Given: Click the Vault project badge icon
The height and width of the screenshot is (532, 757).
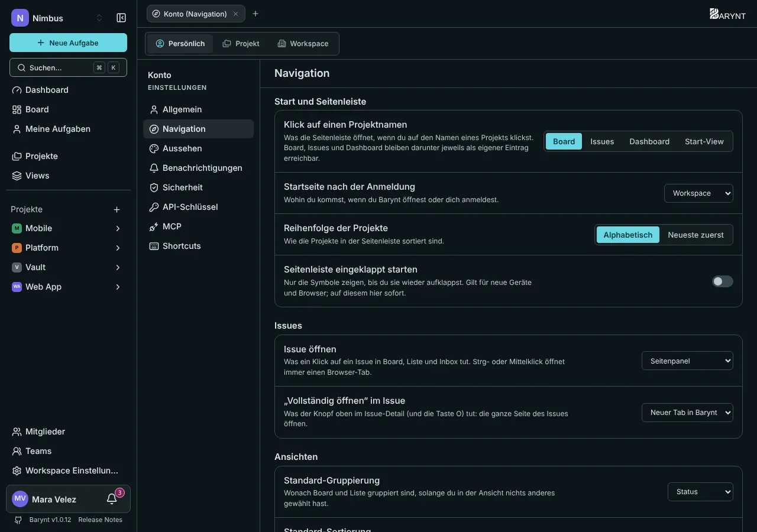Looking at the screenshot, I should [x=17, y=267].
